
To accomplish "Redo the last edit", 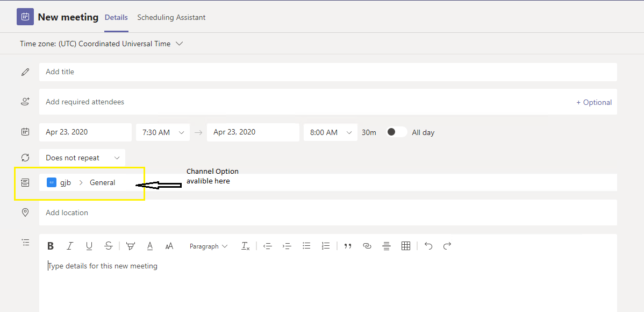I will (x=447, y=246).
